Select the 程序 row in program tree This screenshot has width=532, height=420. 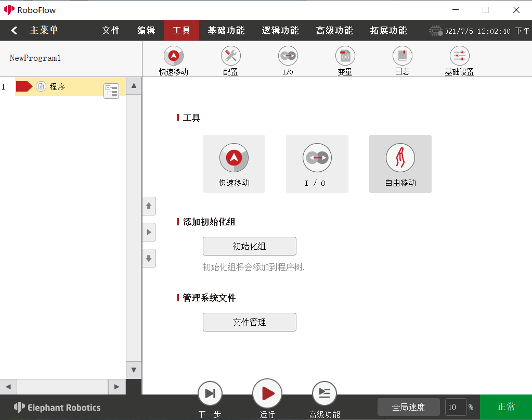click(x=71, y=86)
